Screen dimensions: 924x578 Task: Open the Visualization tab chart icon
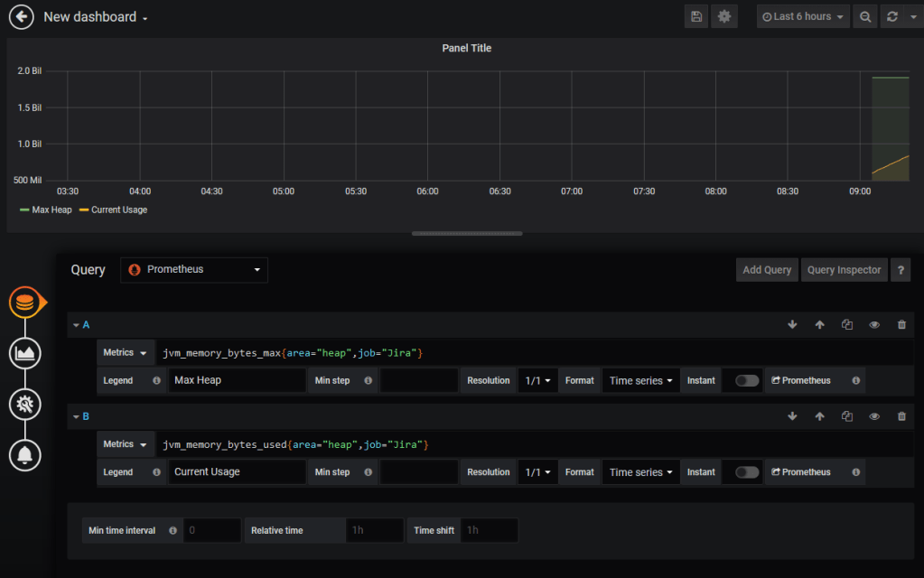pyautogui.click(x=25, y=352)
